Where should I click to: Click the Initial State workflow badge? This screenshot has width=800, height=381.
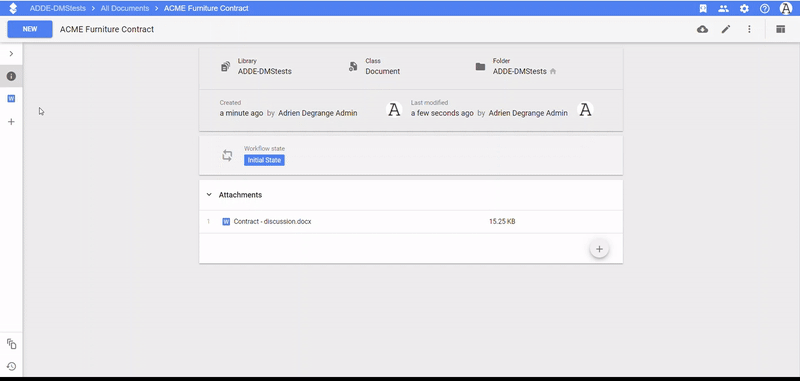(x=264, y=160)
